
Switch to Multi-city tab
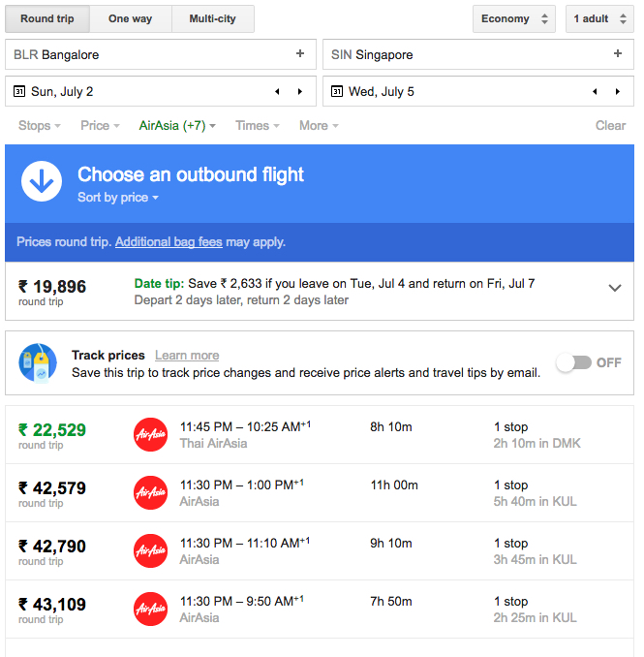213,18
